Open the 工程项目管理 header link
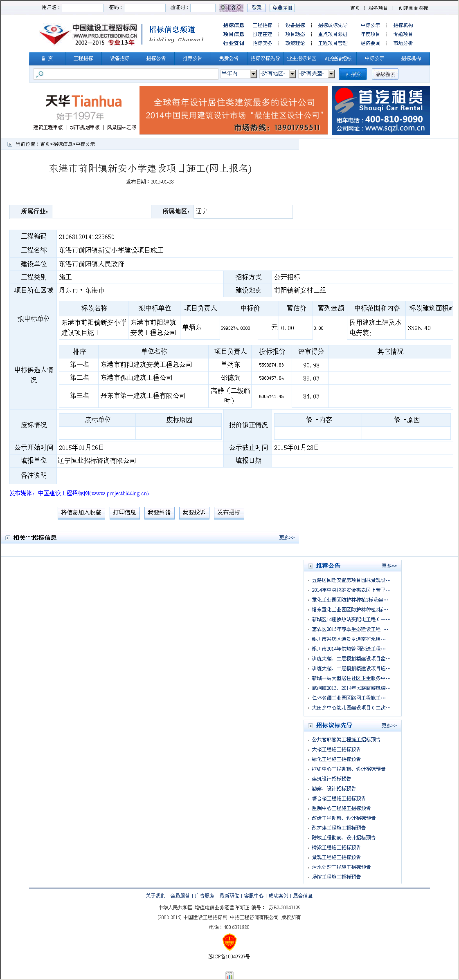 pos(333,43)
